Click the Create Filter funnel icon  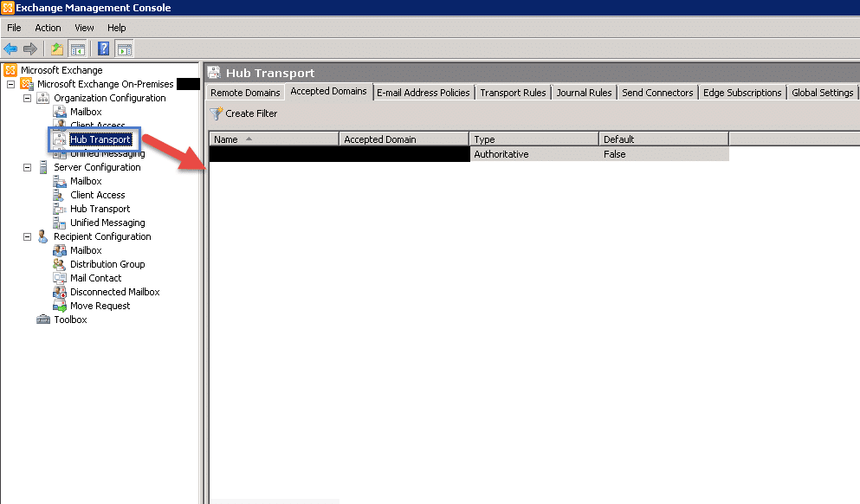click(217, 113)
